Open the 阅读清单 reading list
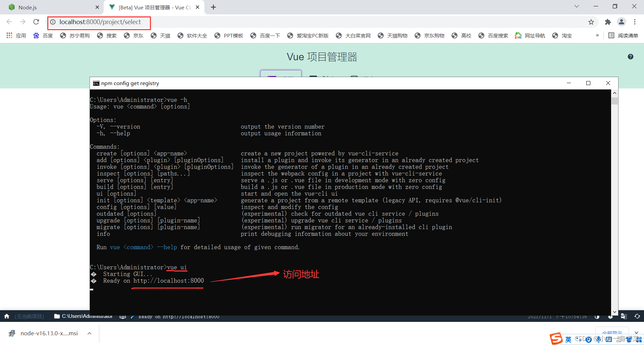 click(x=623, y=36)
